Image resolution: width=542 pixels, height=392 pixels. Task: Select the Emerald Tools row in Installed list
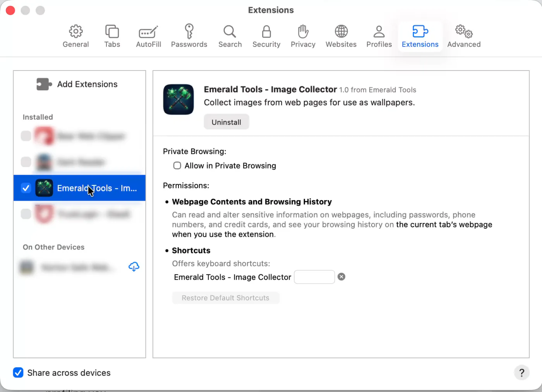point(79,188)
